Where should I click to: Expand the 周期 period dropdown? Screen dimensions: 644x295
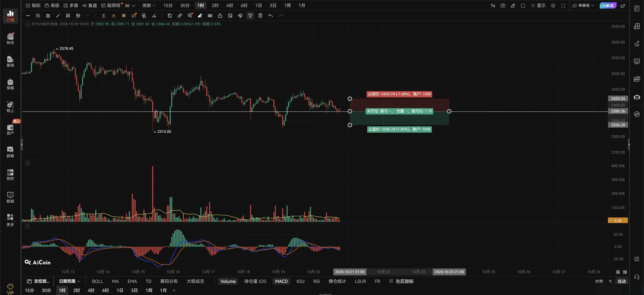[149, 6]
